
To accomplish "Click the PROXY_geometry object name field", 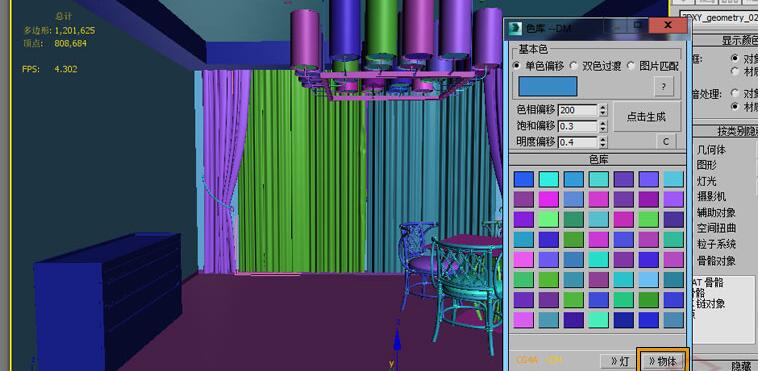I will click(x=720, y=18).
